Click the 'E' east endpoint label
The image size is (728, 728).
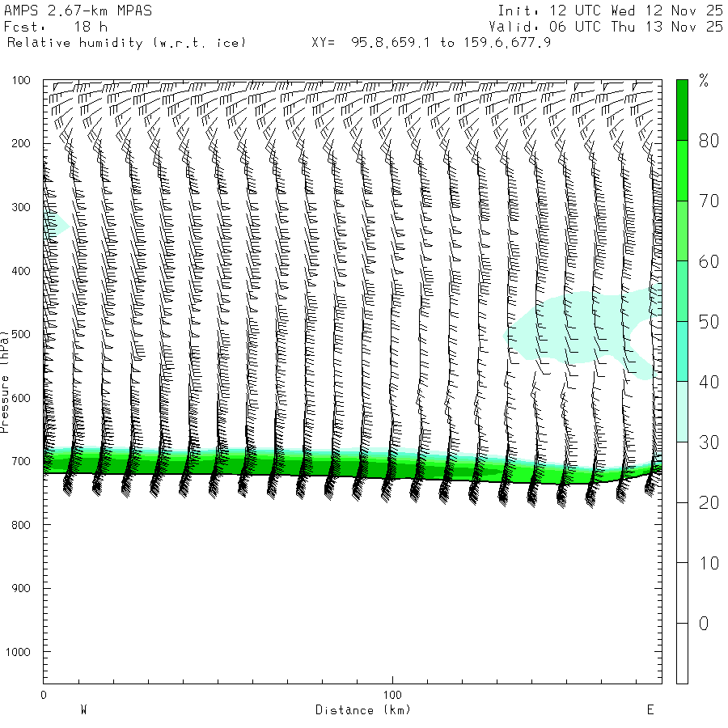(x=650, y=710)
